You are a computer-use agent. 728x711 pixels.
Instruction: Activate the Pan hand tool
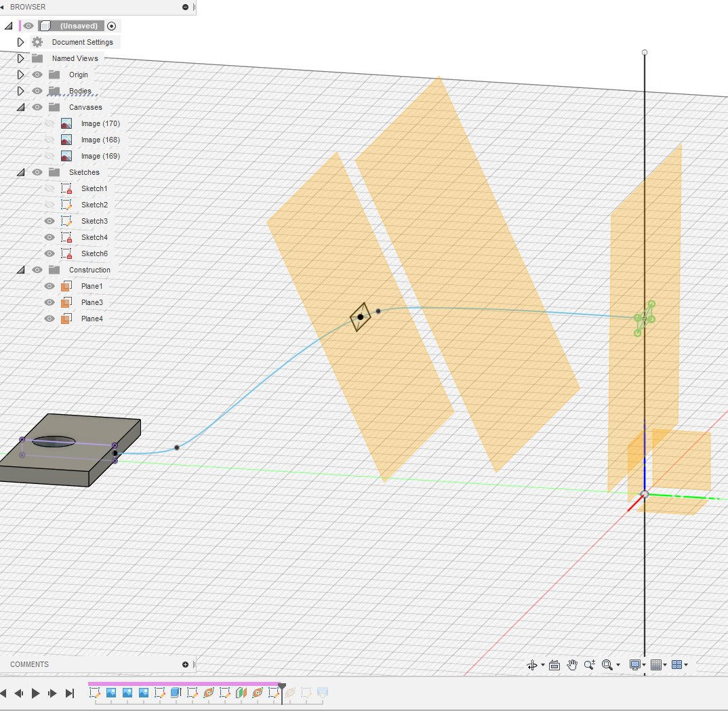(572, 665)
